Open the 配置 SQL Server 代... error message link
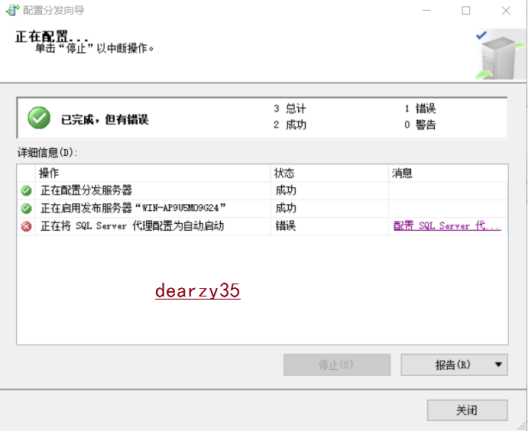The height and width of the screenshot is (432, 529). pyautogui.click(x=447, y=225)
